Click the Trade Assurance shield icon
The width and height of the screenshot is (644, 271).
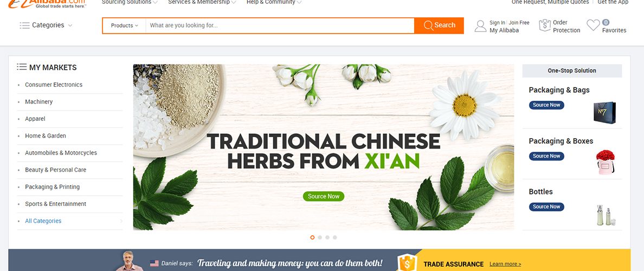(407, 263)
